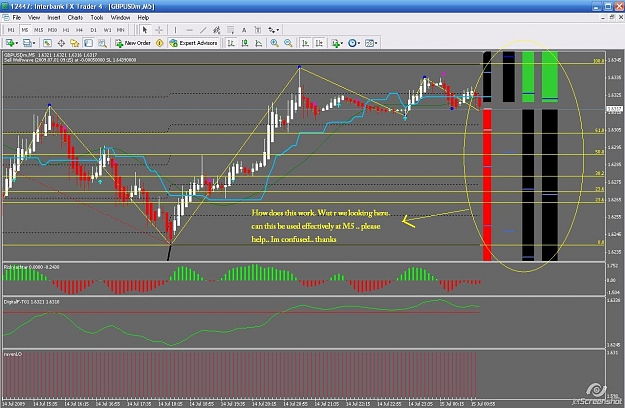Expand the Periods dropdown arrow
The image size is (625, 408).
pos(359,43)
